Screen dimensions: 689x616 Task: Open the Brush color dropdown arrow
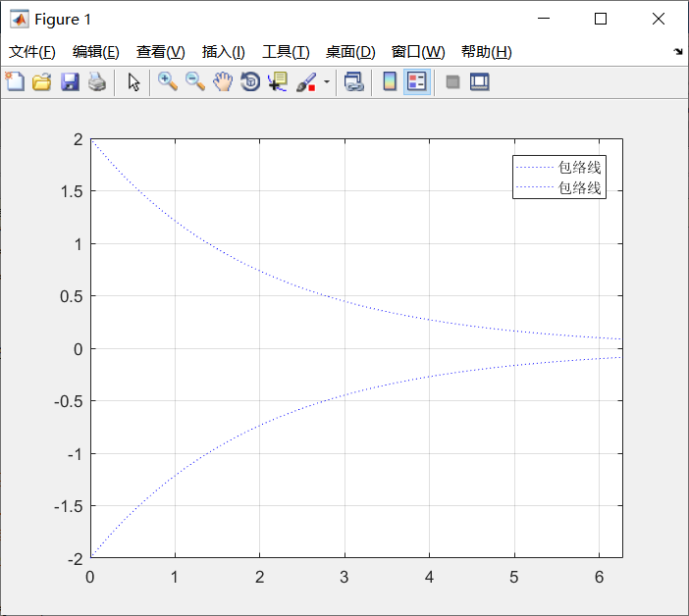coord(327,82)
